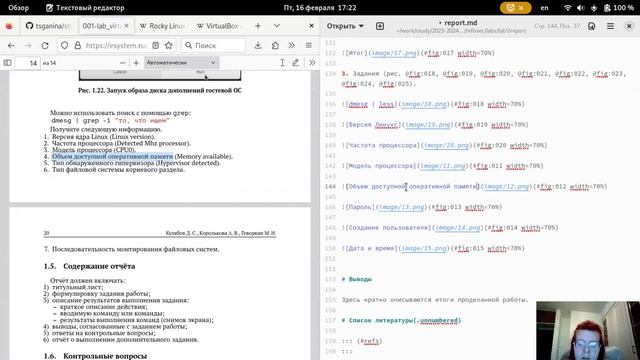Show site security lock info
Image resolution: width=640 pixels, height=360 pixels.
78,45
